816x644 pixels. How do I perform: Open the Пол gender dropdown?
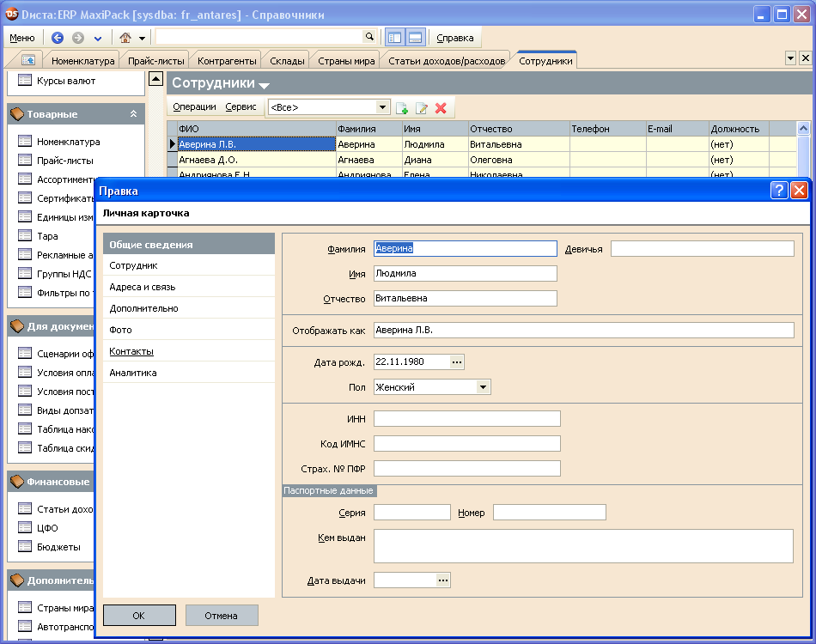[484, 387]
